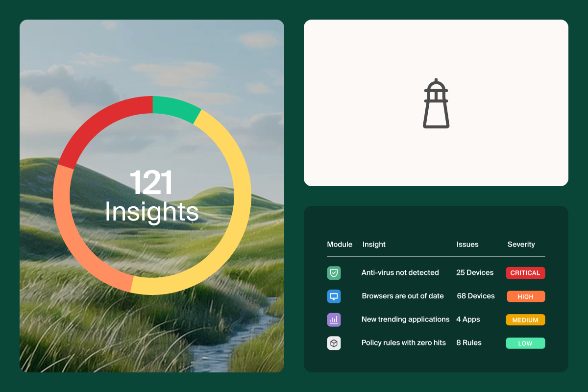Click the 'Insights' label inside the donut
Viewport: 588px width, 392px height.
(152, 212)
